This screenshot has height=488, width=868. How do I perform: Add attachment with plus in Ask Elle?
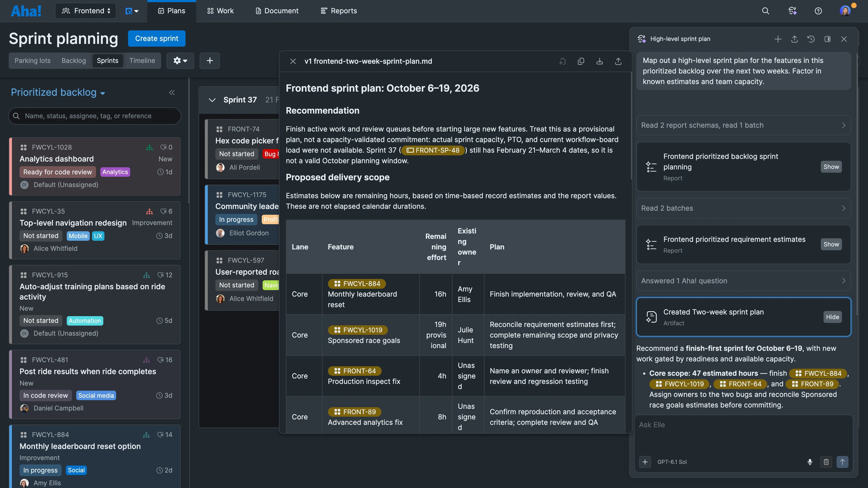(x=645, y=462)
